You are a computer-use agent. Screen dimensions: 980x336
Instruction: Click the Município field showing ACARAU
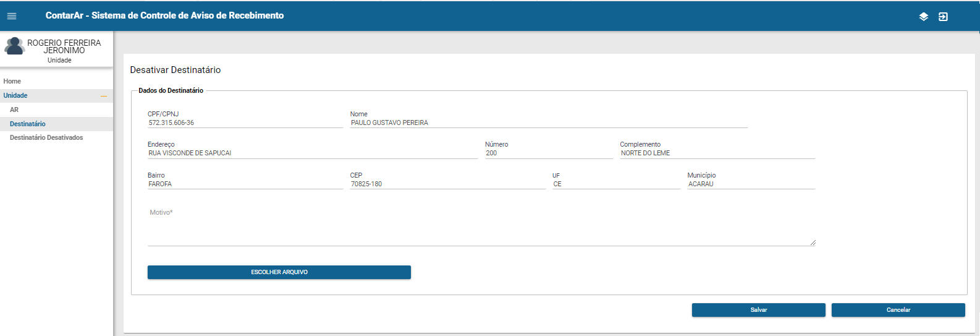coord(751,184)
